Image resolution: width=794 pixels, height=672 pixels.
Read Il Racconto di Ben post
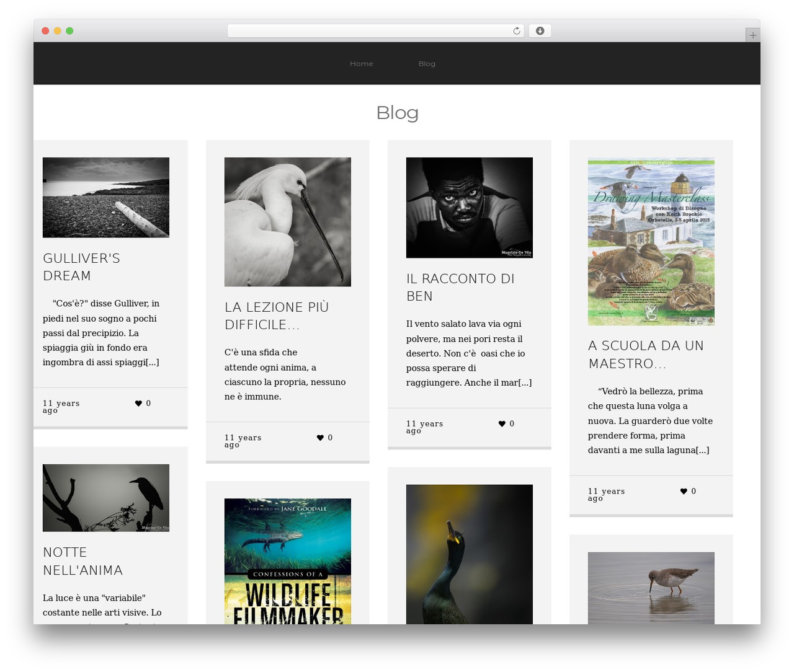tap(460, 288)
